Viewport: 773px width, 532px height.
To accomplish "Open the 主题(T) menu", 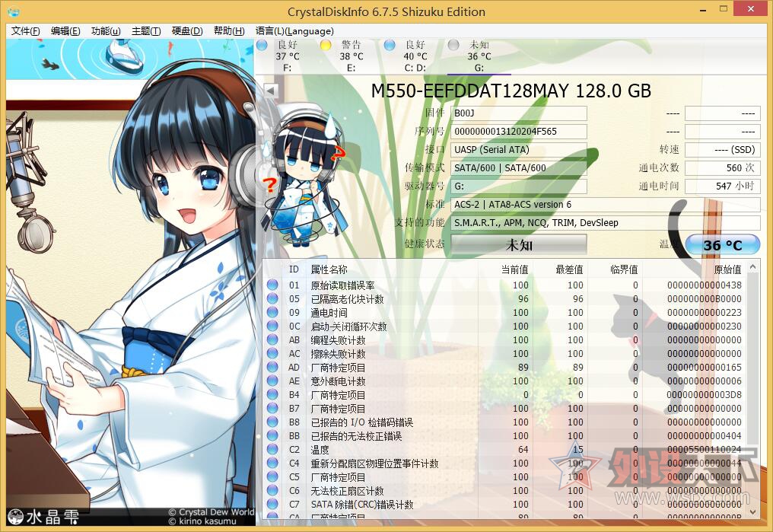I will 146,31.
